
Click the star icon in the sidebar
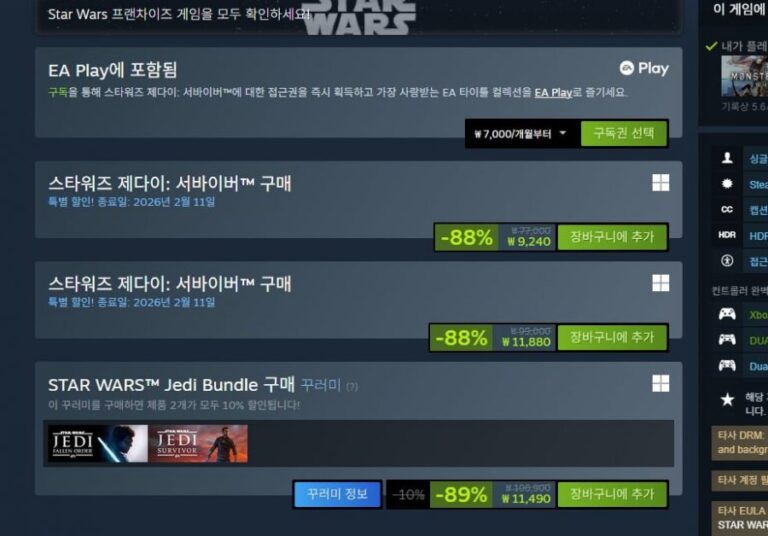click(x=727, y=399)
